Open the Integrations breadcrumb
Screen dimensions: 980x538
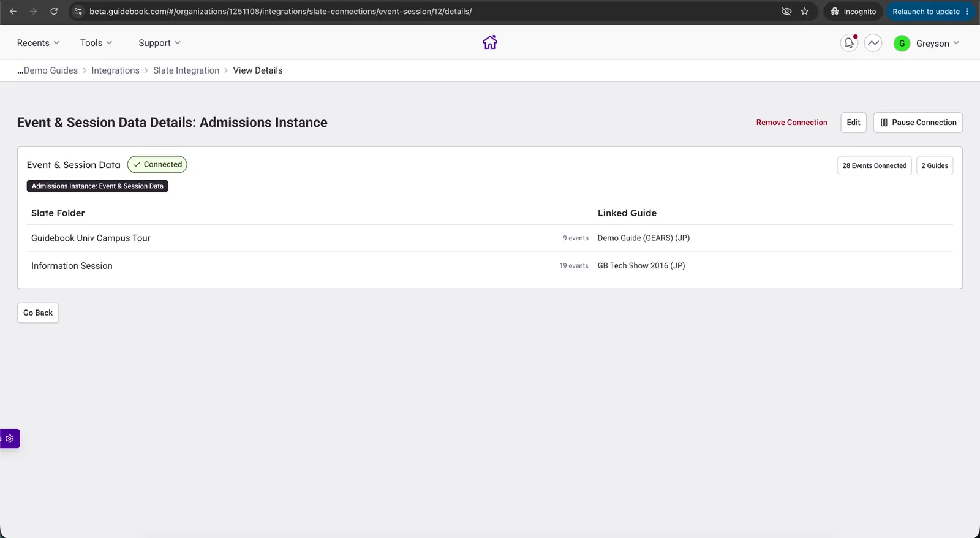pyautogui.click(x=115, y=70)
